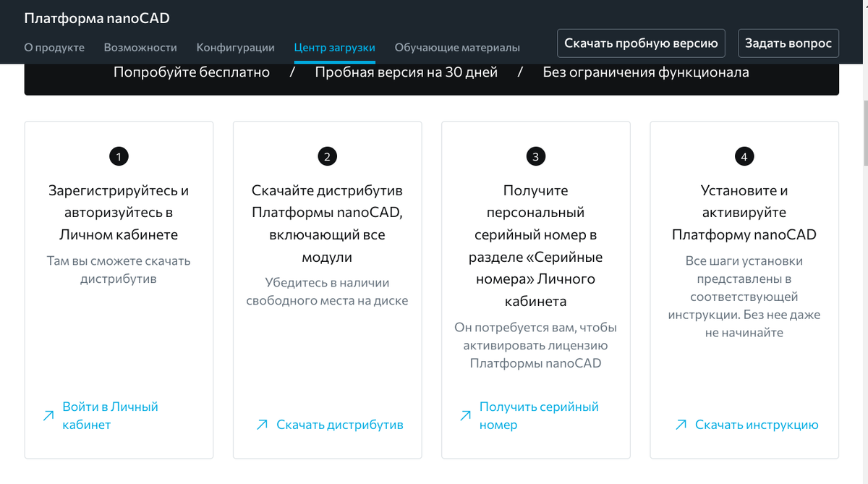Click Скачать пробную версию button
868x484 pixels.
click(641, 43)
